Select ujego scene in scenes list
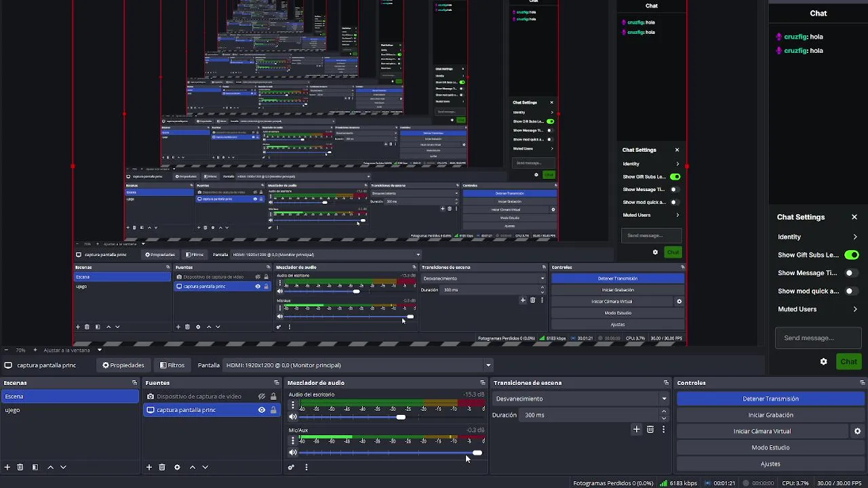Image resolution: width=868 pixels, height=488 pixels. point(70,410)
